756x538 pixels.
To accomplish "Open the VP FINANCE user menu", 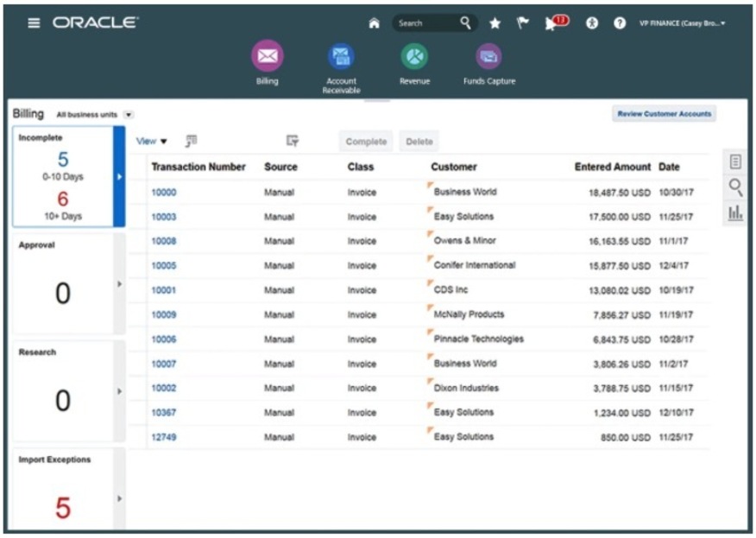I will pos(682,23).
